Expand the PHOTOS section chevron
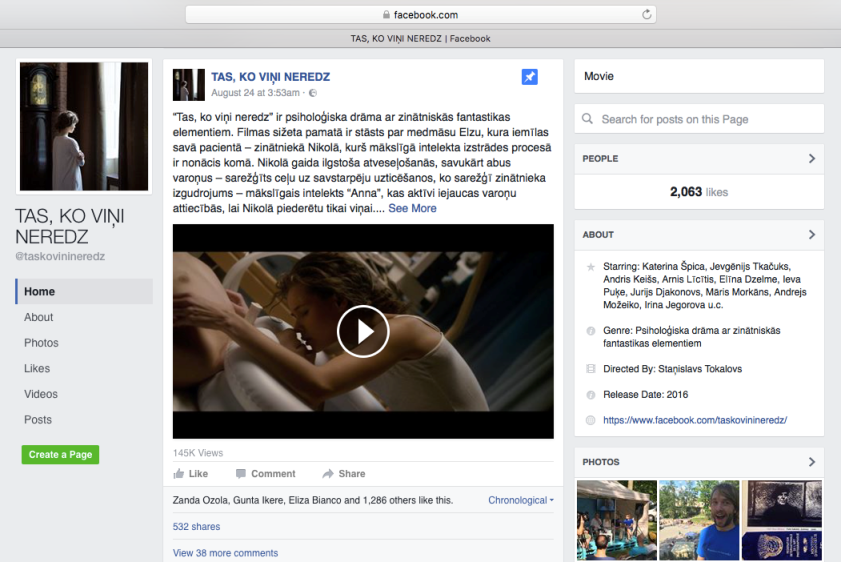 812,462
